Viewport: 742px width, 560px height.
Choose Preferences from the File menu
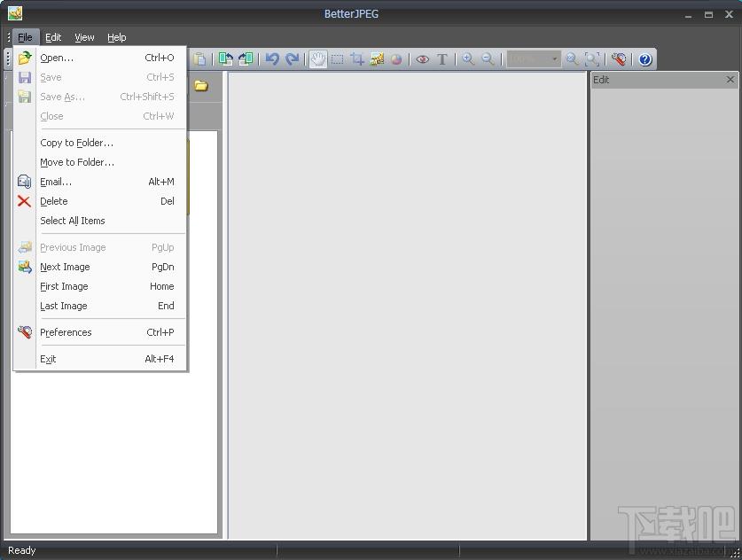coord(100,332)
